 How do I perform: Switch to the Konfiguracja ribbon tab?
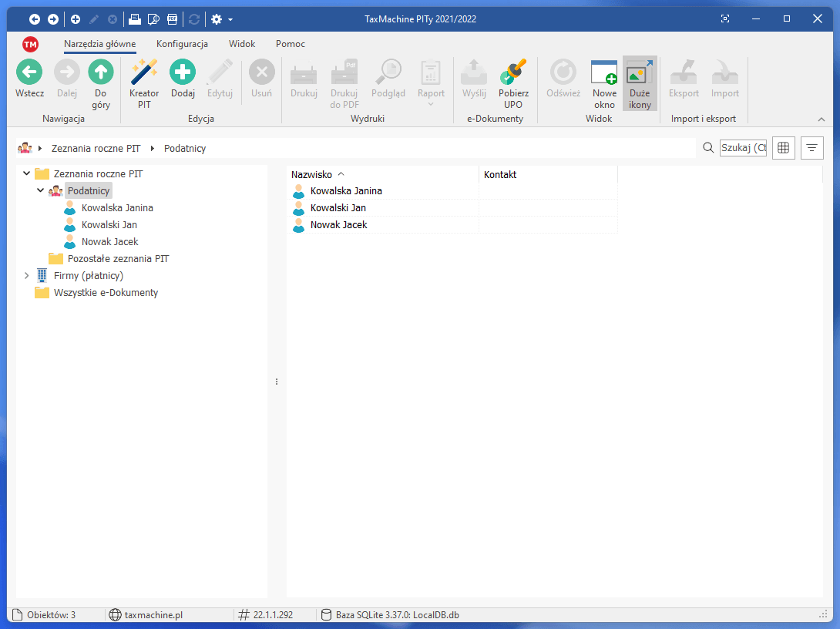(182, 44)
